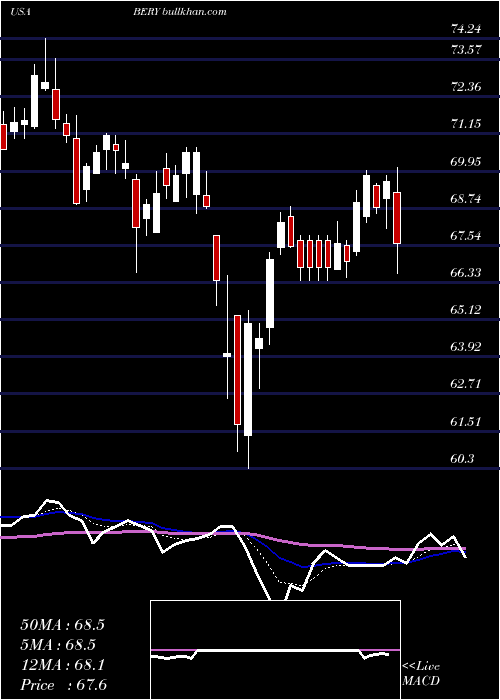
Task: Click the 74.24 price axis label
Action: (466, 29)
